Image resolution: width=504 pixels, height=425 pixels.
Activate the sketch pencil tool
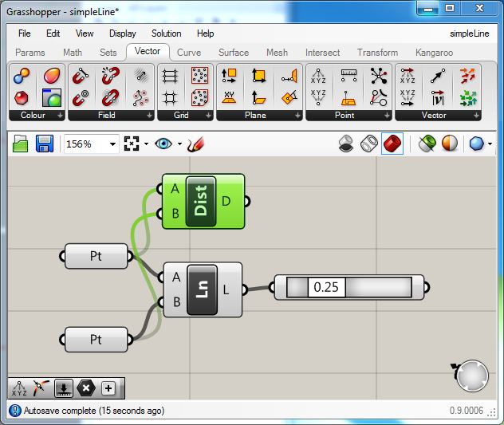click(195, 144)
